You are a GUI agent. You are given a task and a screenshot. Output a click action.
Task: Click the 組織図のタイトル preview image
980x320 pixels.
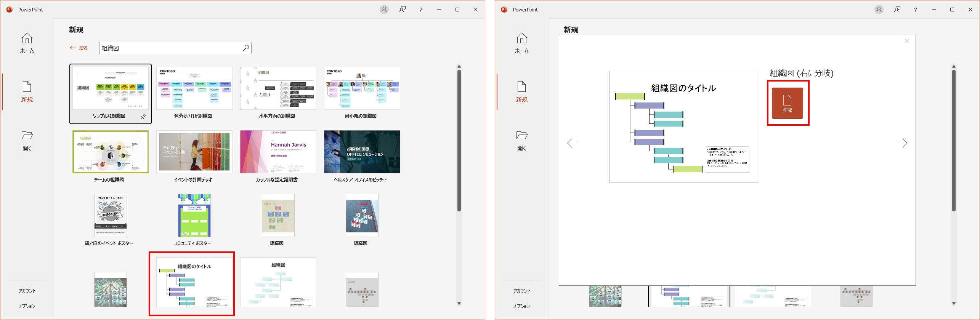(683, 126)
